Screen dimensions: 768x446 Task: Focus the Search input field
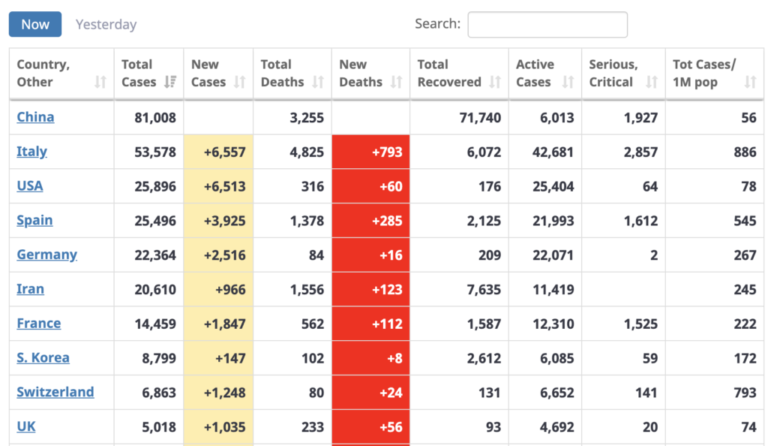click(x=548, y=24)
